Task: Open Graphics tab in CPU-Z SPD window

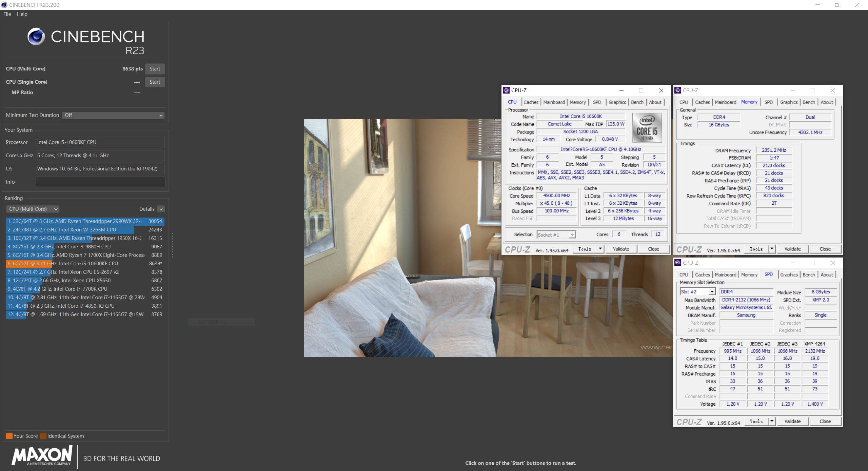Action: point(789,275)
